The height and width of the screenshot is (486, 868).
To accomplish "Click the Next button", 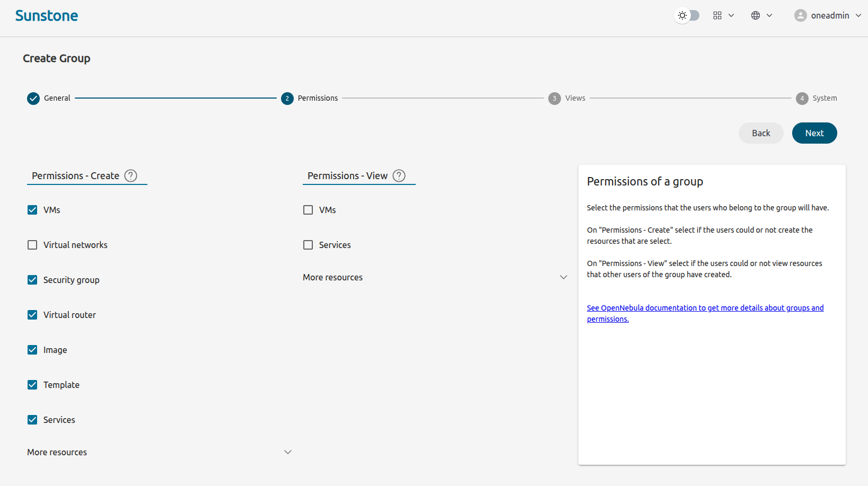I will [814, 133].
